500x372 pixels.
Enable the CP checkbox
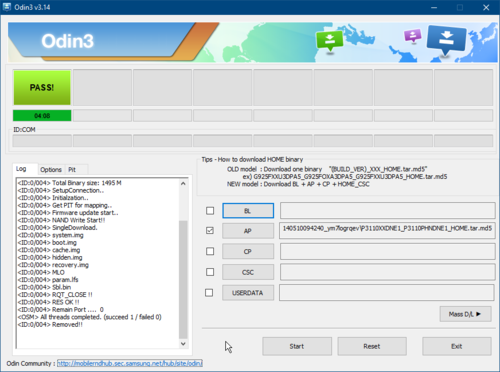[210, 251]
